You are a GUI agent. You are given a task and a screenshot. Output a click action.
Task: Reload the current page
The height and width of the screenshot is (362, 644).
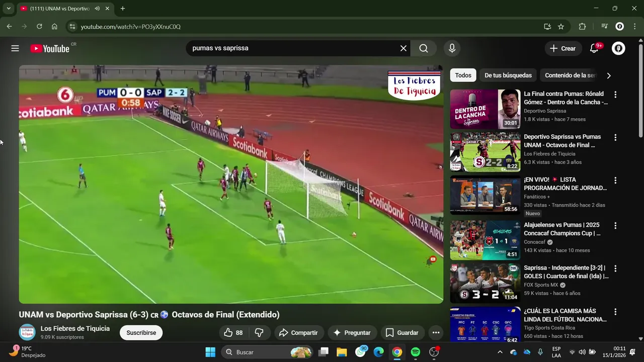click(39, 27)
